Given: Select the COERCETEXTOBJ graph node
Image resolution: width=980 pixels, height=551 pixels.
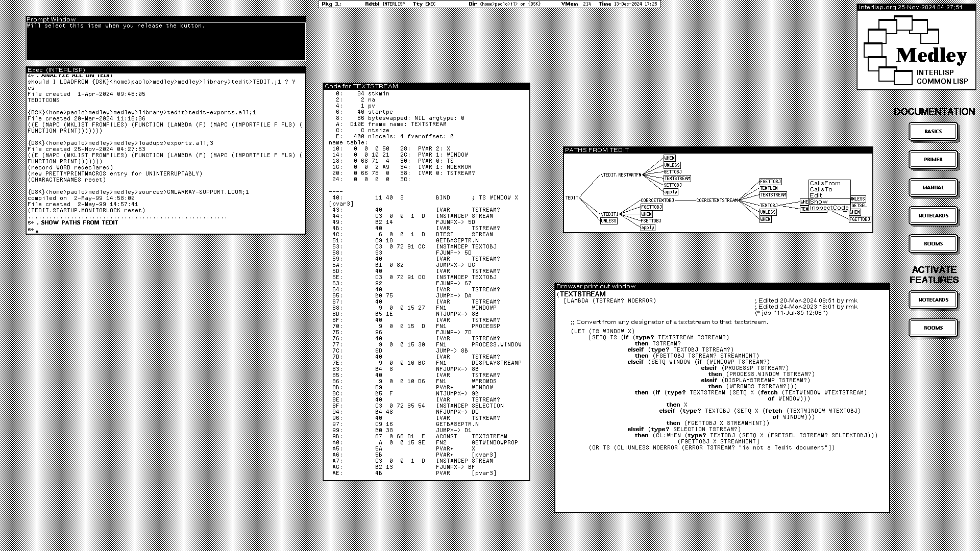Looking at the screenshot, I should pos(657,201).
